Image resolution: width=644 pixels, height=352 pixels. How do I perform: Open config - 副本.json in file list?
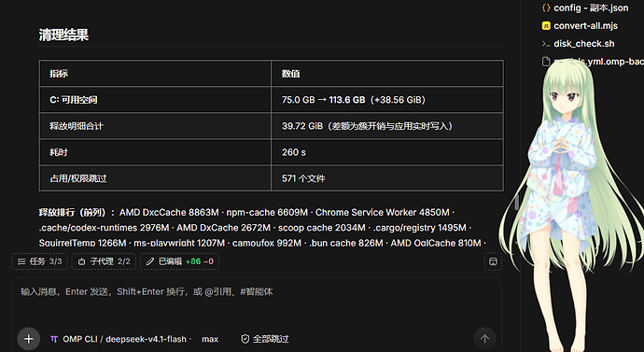(591, 7)
